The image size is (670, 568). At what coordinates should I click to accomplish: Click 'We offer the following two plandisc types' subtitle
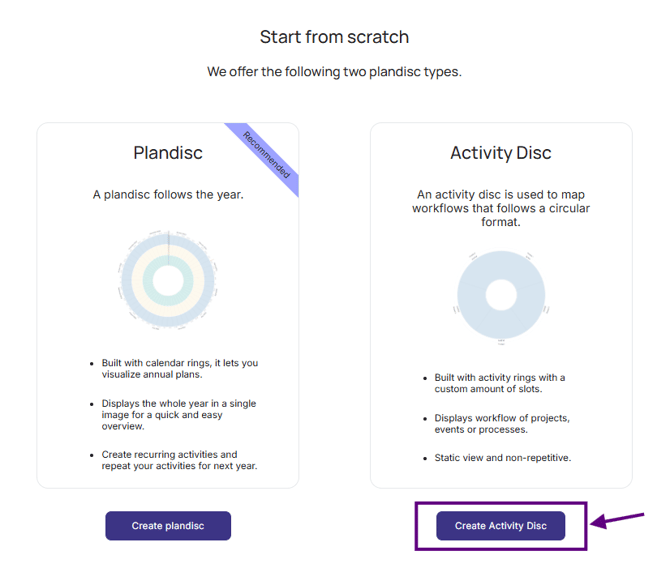click(x=335, y=71)
